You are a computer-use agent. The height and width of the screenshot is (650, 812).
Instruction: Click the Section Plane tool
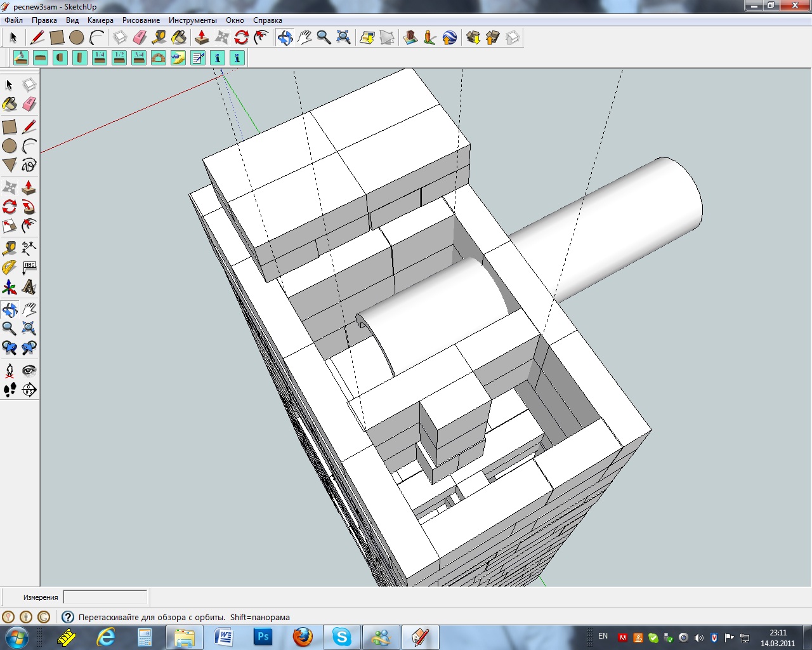[29, 390]
